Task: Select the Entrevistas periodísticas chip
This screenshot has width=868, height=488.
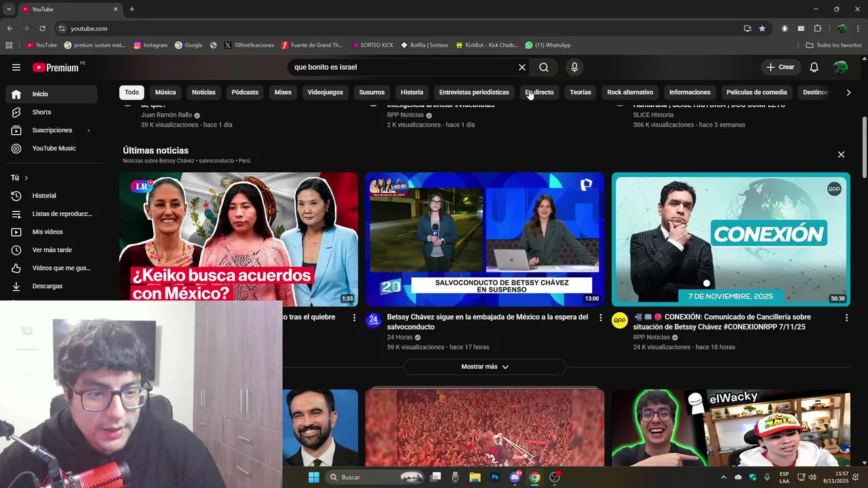Action: pos(474,92)
